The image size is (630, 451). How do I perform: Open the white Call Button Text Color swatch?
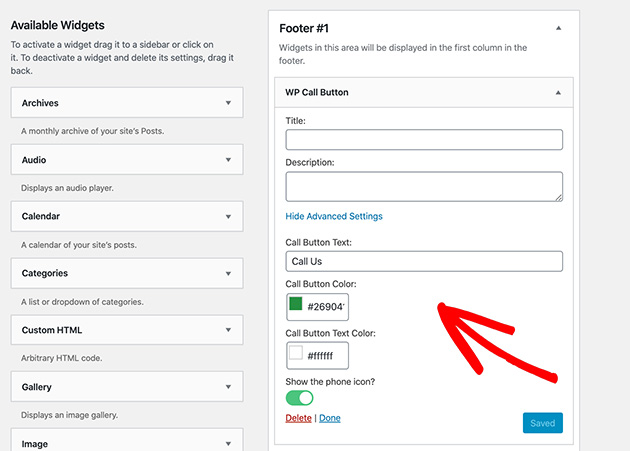(x=296, y=353)
